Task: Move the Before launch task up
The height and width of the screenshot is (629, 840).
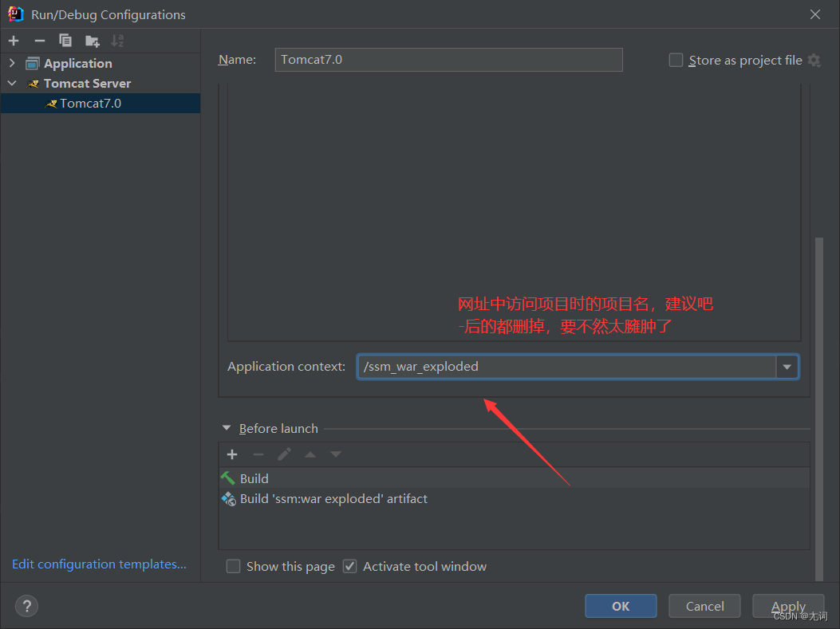Action: pos(310,454)
